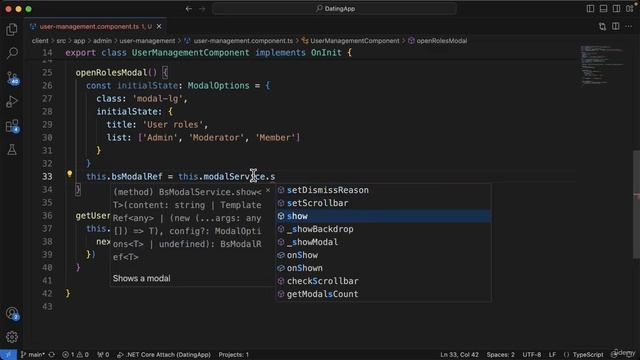Viewport: 640px width, 360px height.
Task: Click 'TypeScript' language mode selector
Action: (x=587, y=355)
